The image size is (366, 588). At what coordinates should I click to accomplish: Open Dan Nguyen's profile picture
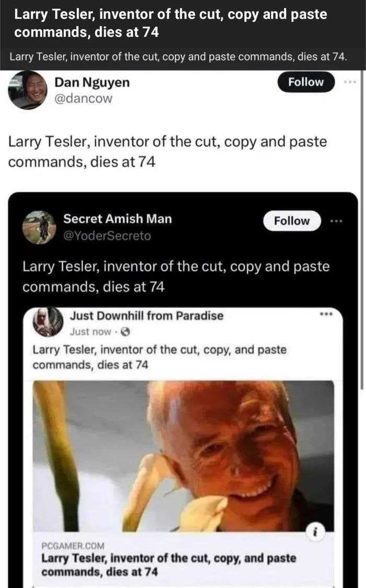click(28, 90)
